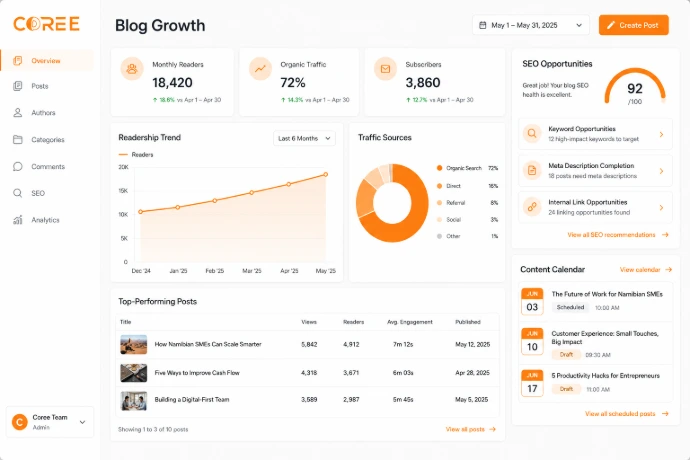The height and width of the screenshot is (460, 690).
Task: Click the Organic Traffic trend icon
Action: (x=260, y=69)
